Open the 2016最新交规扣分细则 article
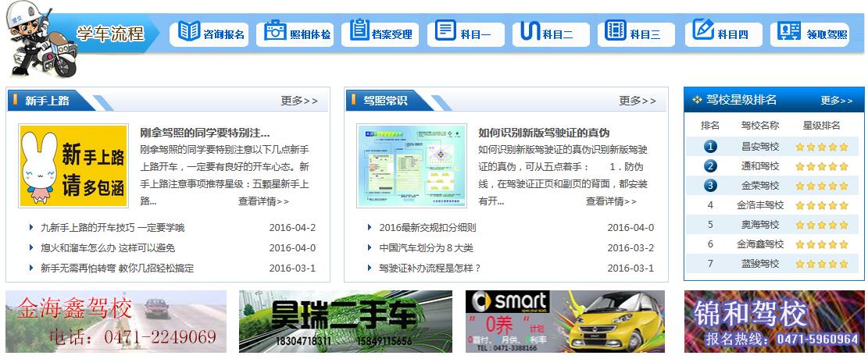This screenshot has height=359, width=868. pyautogui.click(x=427, y=228)
